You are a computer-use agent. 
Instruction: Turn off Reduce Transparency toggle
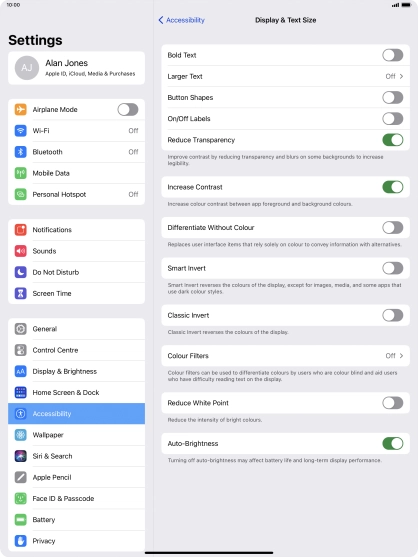(392, 140)
